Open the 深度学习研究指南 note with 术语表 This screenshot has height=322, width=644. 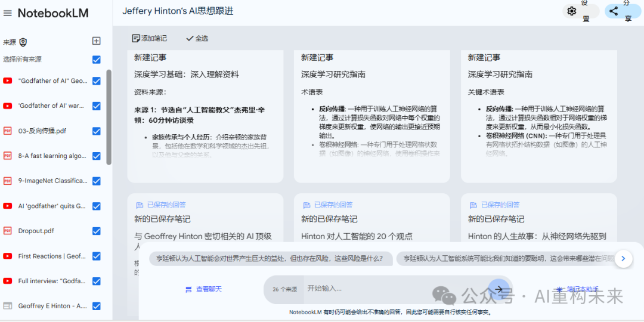[371, 116]
